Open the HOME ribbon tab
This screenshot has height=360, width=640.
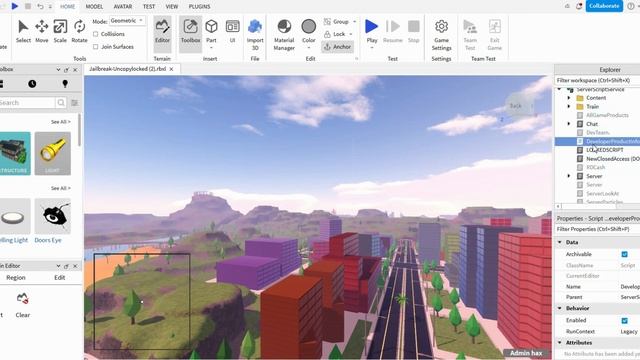coord(67,7)
